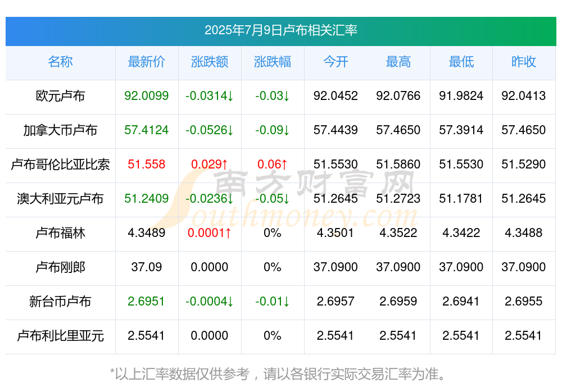
Task: Click the percent change -0.03↓
Action: coord(273,95)
